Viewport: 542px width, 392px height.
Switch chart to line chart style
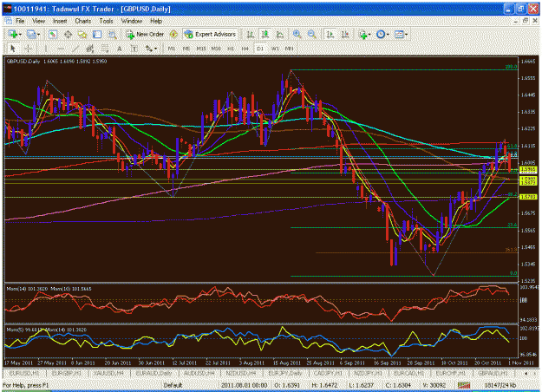pyautogui.click(x=279, y=34)
